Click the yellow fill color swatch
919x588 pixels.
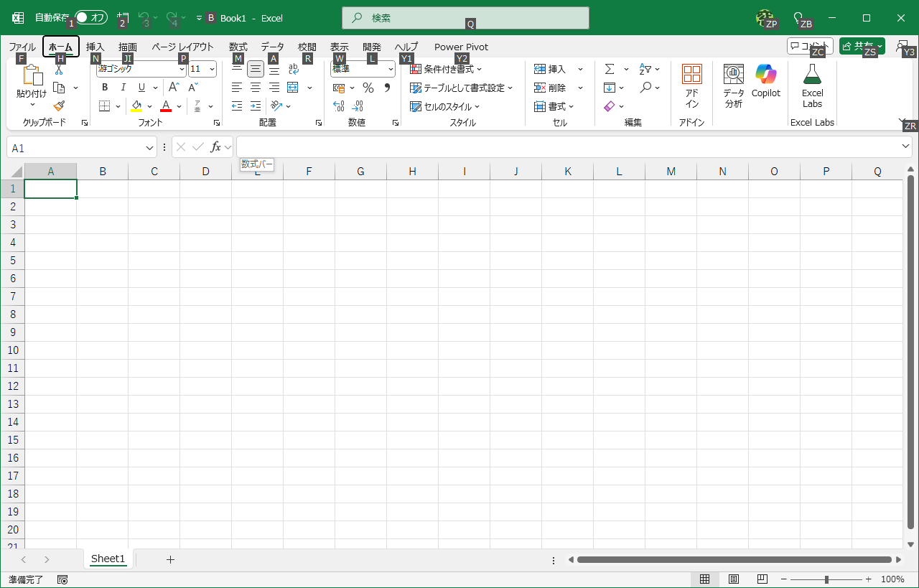click(136, 106)
